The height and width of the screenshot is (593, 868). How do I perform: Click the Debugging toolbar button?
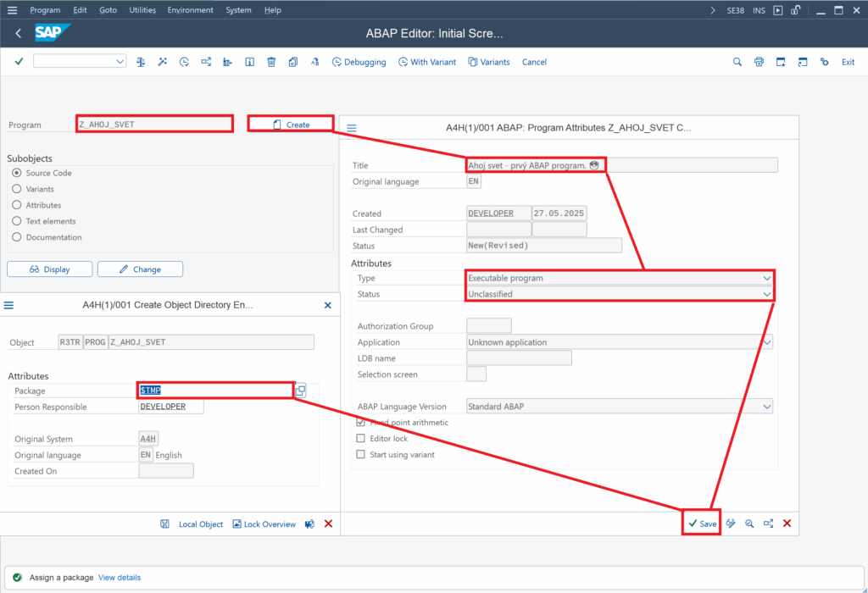pyautogui.click(x=359, y=62)
